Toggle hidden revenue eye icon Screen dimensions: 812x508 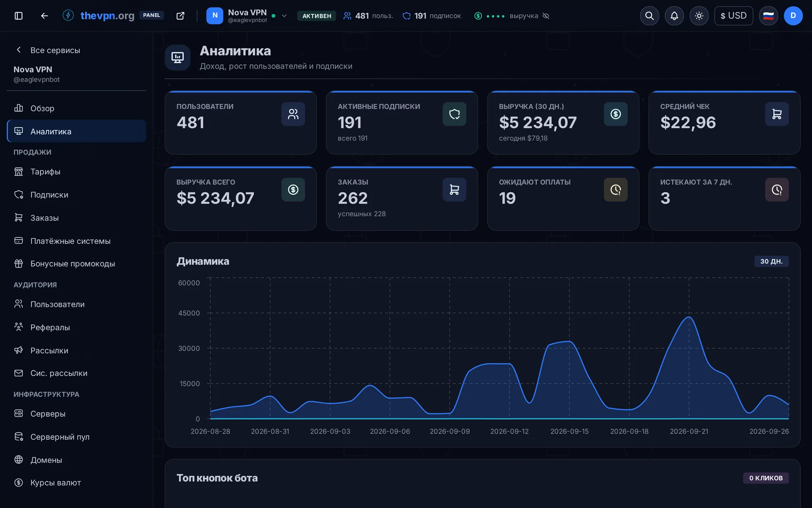pos(546,16)
